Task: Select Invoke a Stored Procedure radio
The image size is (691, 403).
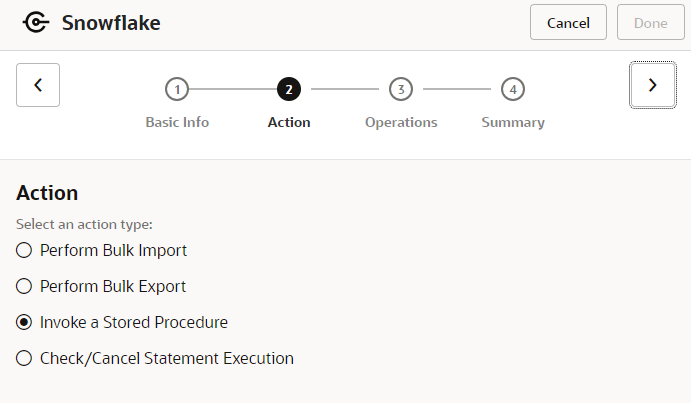Action: coord(24,322)
